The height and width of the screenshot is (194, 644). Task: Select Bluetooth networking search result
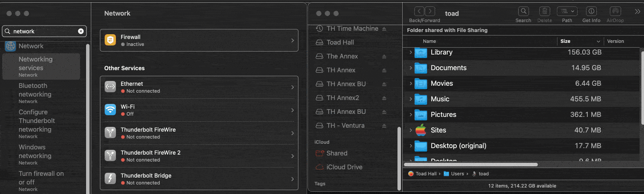(41, 93)
